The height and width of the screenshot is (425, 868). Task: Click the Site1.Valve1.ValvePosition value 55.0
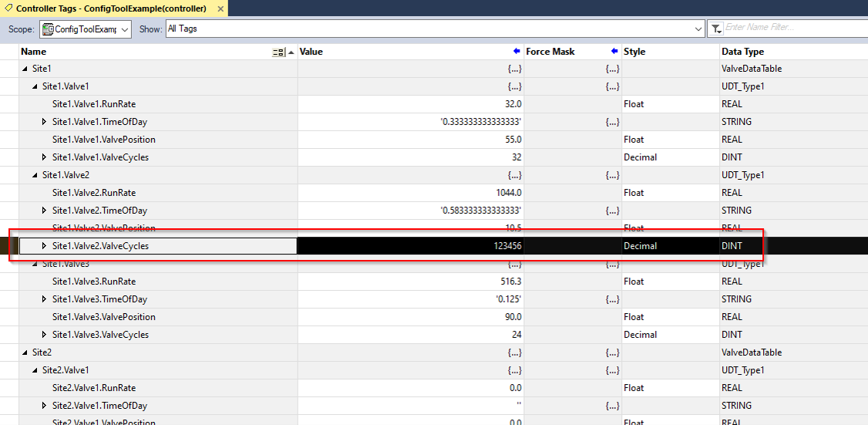(513, 139)
